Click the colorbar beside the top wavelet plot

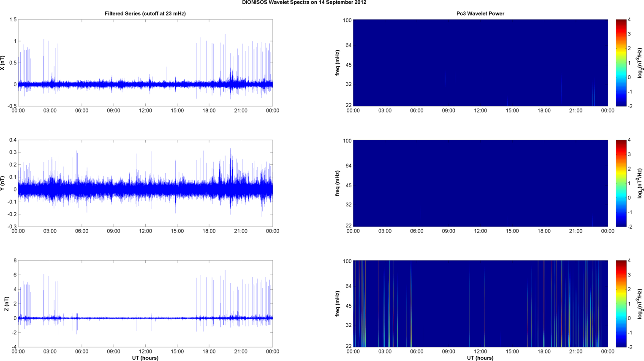coord(621,63)
